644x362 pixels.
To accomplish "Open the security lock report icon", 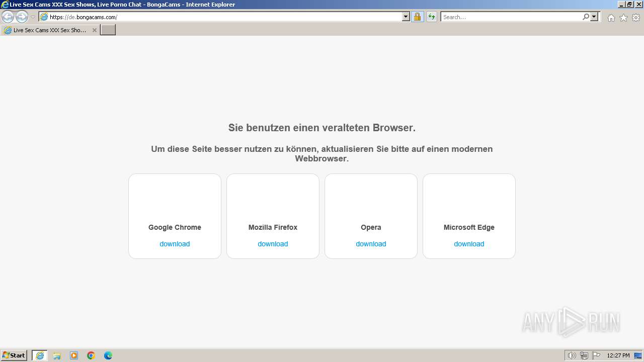I will pyautogui.click(x=417, y=17).
